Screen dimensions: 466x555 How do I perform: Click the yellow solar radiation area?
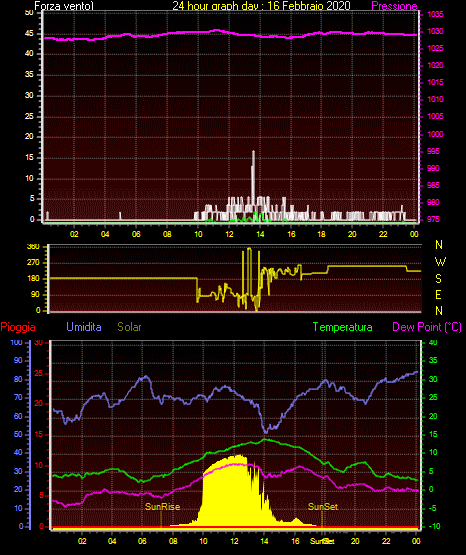tap(234, 496)
